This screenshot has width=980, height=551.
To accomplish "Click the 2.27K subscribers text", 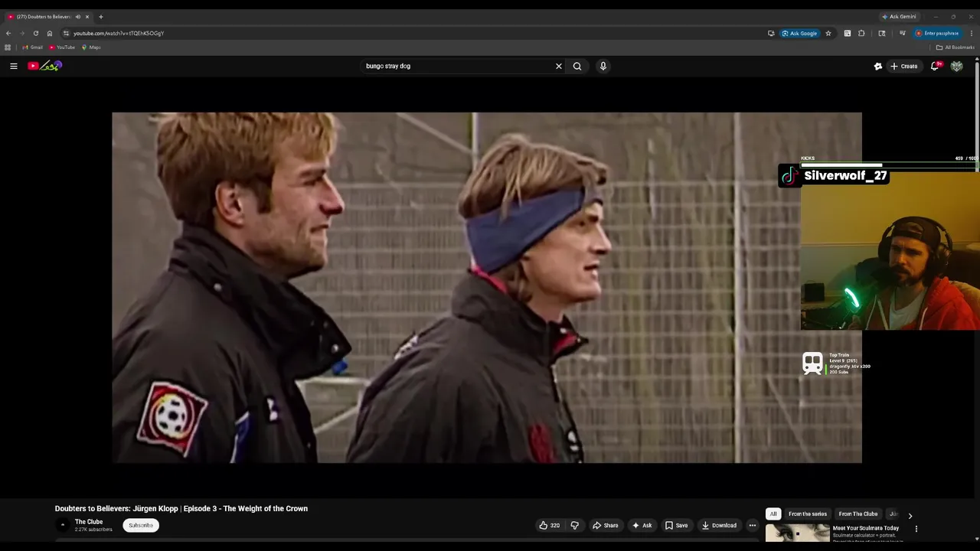I will coord(93,530).
